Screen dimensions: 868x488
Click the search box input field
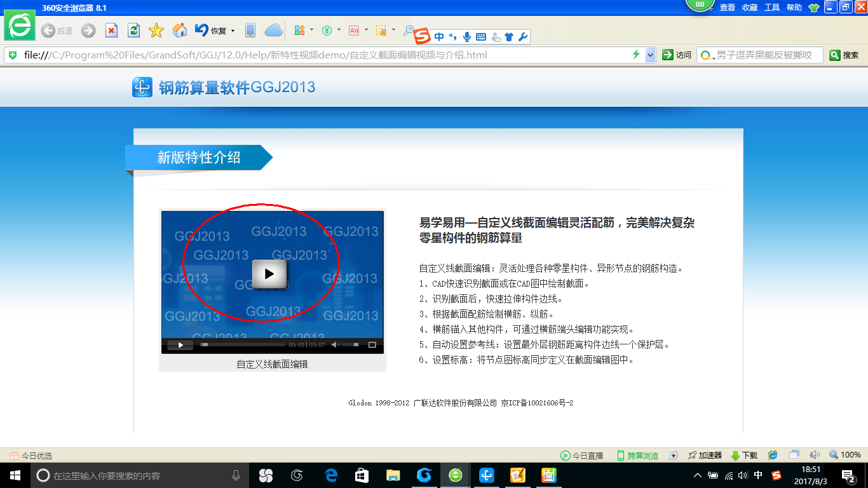[767, 55]
